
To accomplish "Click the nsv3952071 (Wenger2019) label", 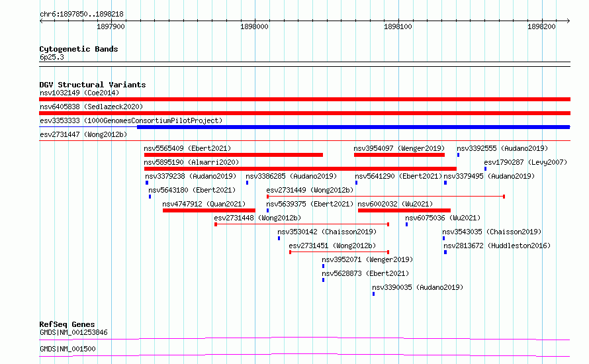I will (367, 259).
